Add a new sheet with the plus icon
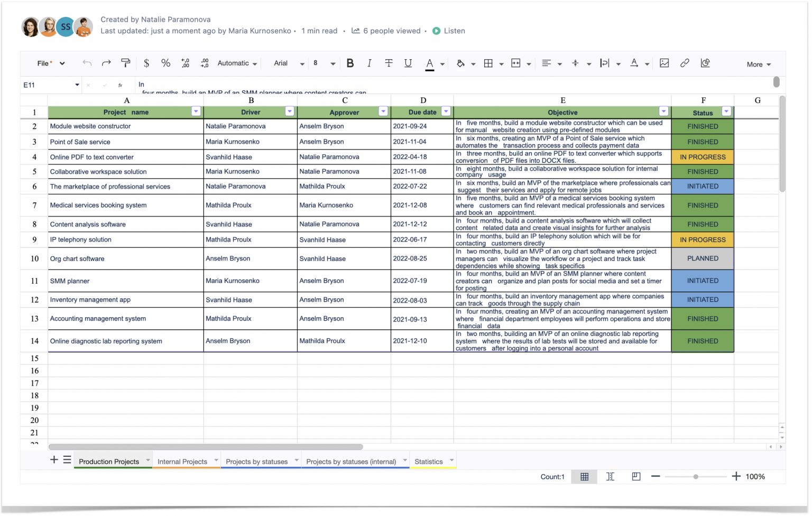812x516 pixels. click(53, 459)
